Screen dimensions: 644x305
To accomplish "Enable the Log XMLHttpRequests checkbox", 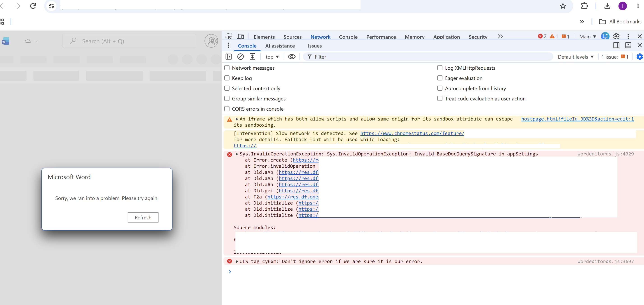I will point(440,68).
